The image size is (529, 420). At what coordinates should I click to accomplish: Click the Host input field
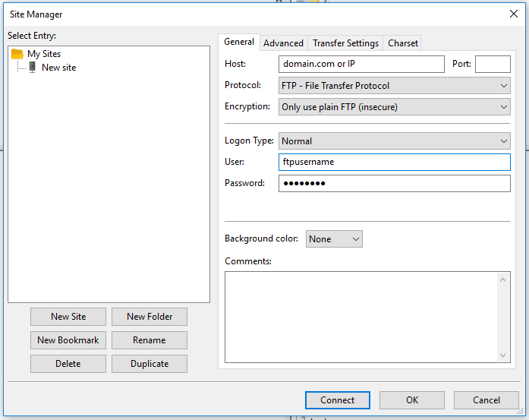361,64
